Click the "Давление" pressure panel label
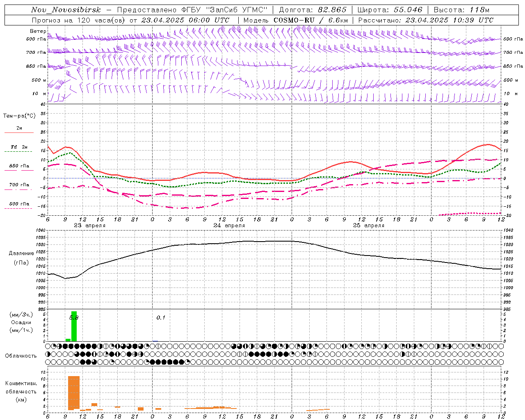The height and width of the screenshot is (420, 525). click(x=21, y=253)
